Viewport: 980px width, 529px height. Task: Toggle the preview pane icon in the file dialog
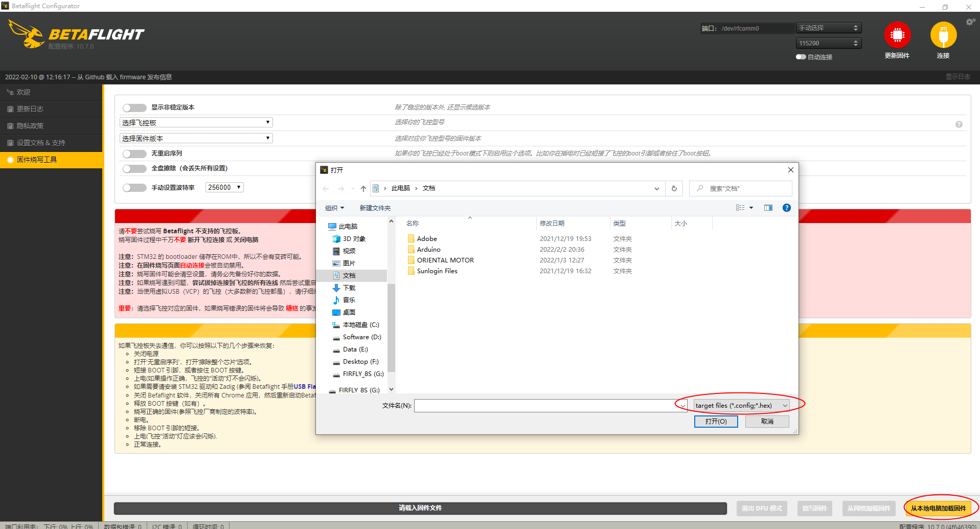point(768,208)
